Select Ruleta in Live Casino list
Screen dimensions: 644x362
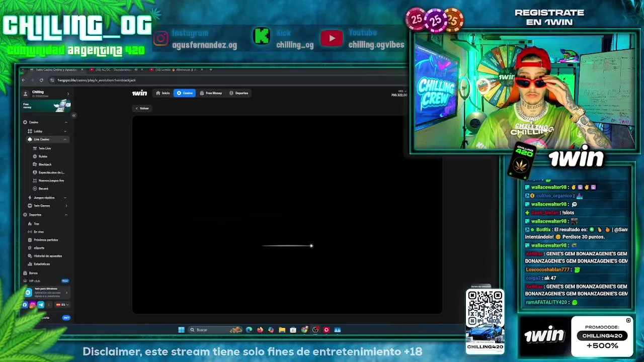(x=43, y=156)
